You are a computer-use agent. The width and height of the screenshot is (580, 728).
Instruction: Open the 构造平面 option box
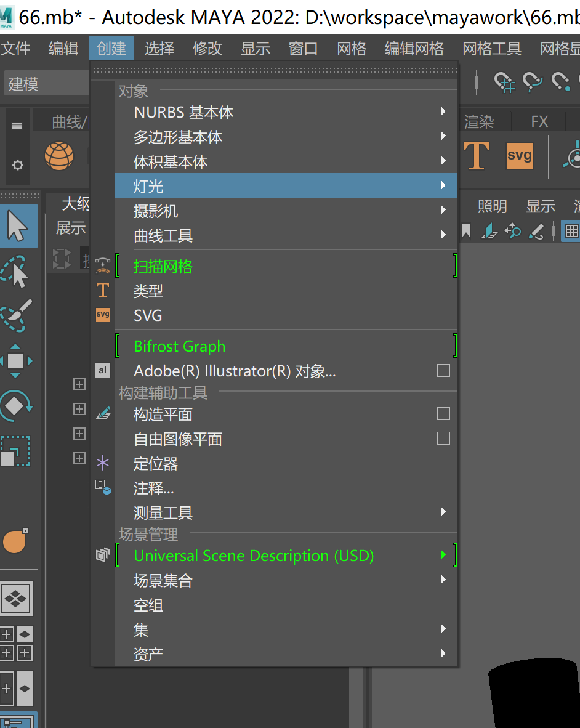point(443,414)
